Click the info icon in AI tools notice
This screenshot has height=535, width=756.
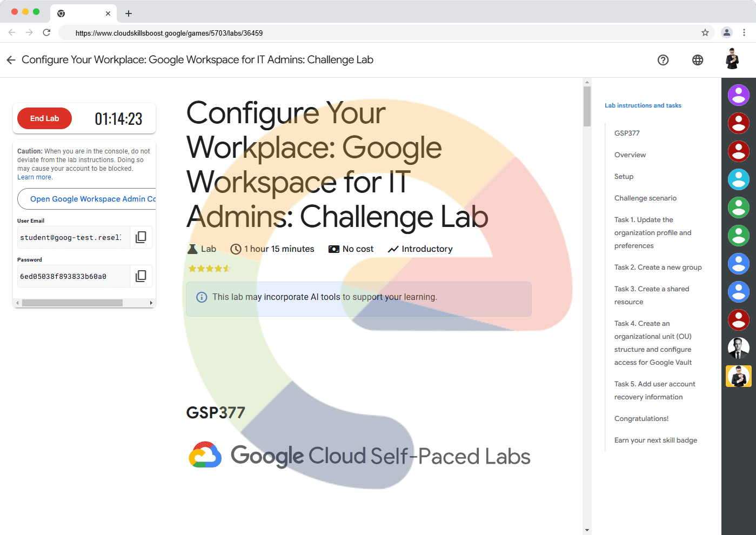click(x=202, y=297)
